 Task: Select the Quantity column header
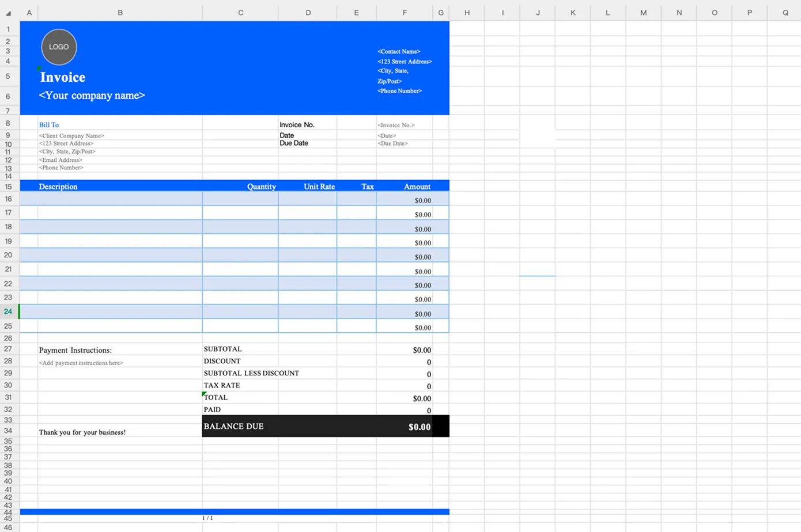[261, 186]
